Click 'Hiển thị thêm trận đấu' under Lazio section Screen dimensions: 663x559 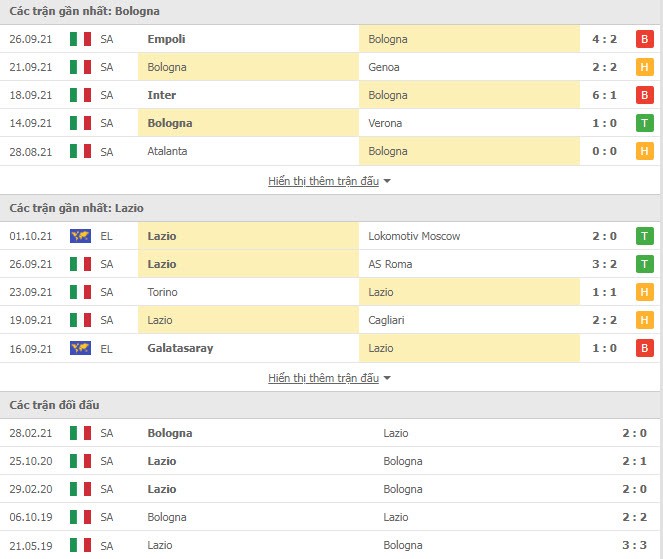pyautogui.click(x=323, y=378)
